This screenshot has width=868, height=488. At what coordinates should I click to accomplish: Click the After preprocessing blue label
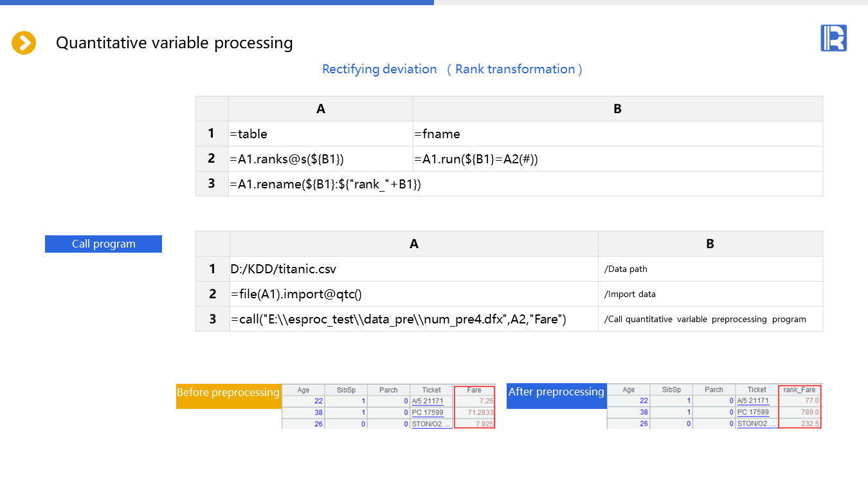coord(556,392)
